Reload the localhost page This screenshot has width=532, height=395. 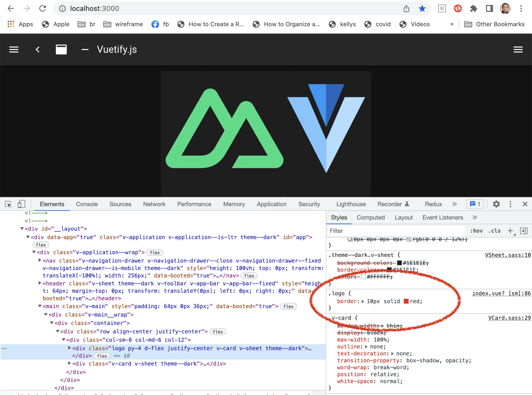[43, 9]
